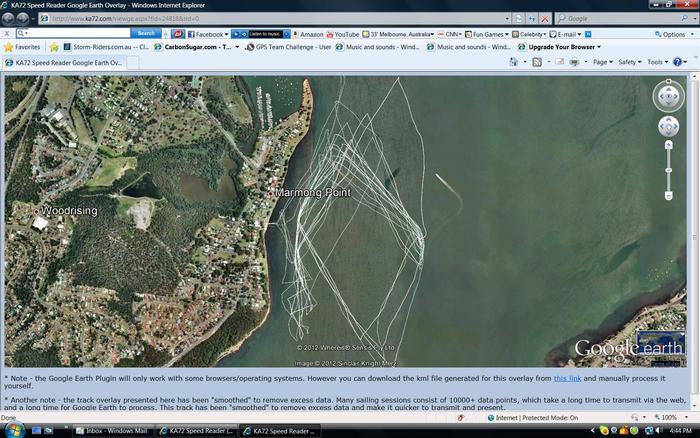Switch to Inbox - Windows Mail in taskbar
Image resolution: width=700 pixels, height=438 pixels.
[111, 429]
